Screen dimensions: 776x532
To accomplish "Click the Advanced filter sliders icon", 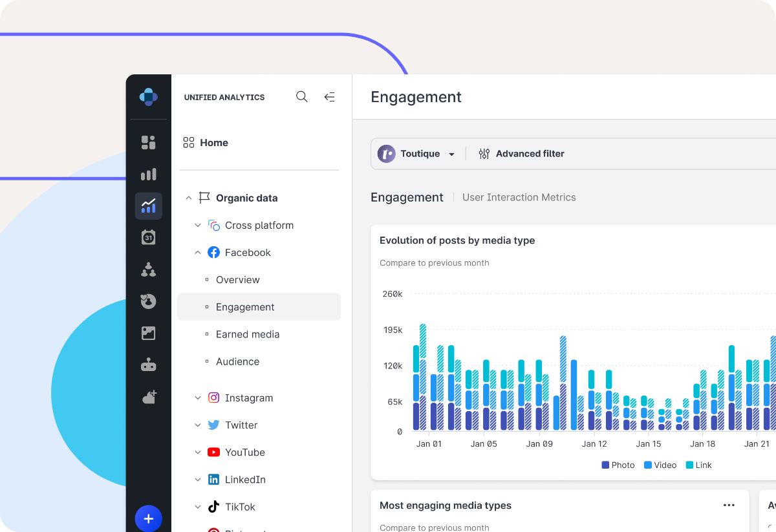I will (x=484, y=153).
